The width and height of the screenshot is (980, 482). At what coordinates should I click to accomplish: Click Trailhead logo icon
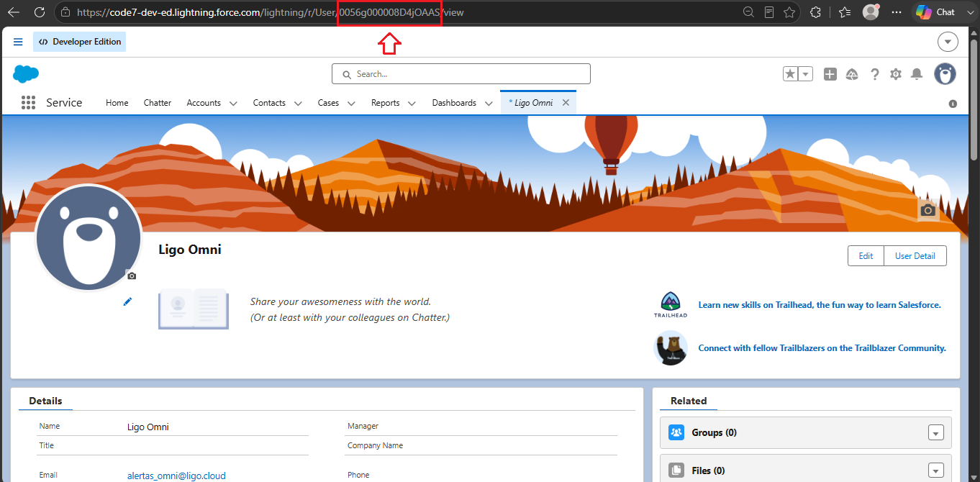pos(671,305)
